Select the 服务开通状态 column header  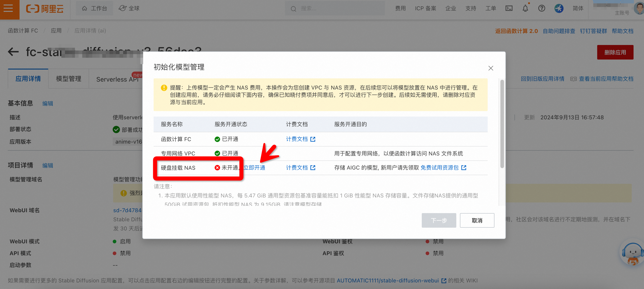pyautogui.click(x=231, y=124)
